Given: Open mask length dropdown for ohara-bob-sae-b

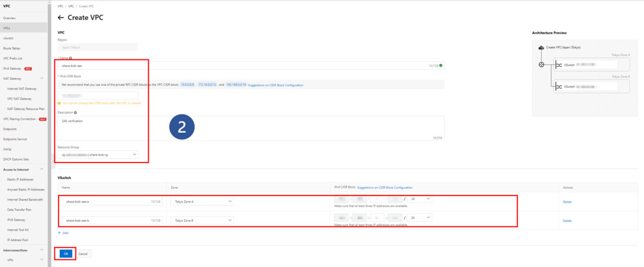Looking at the screenshot, I should click(420, 217).
